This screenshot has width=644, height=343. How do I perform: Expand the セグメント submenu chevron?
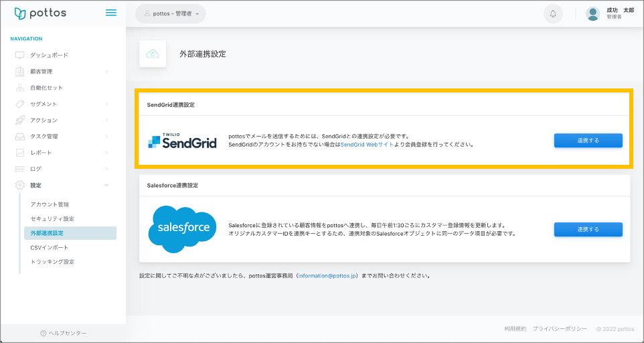pos(107,104)
